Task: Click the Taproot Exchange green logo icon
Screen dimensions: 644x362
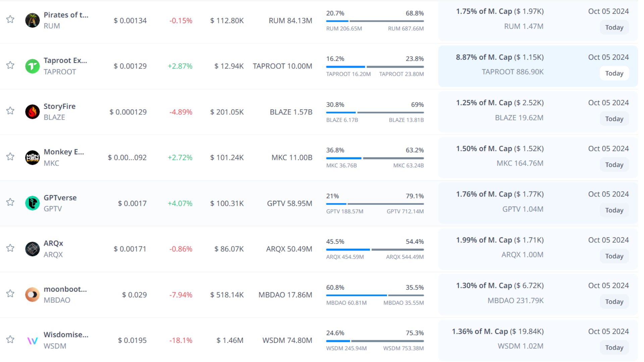Action: click(33, 66)
